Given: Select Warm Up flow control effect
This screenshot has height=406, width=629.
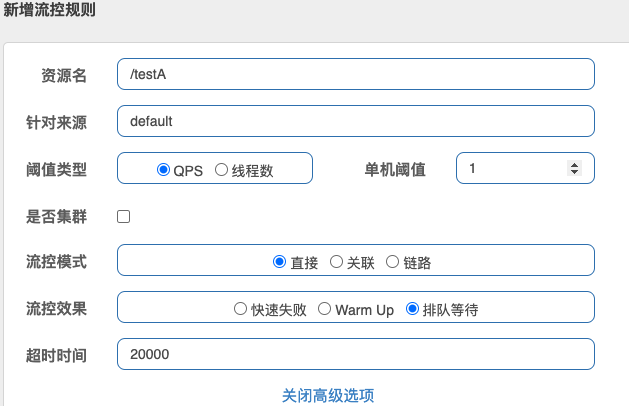Looking at the screenshot, I should [325, 309].
